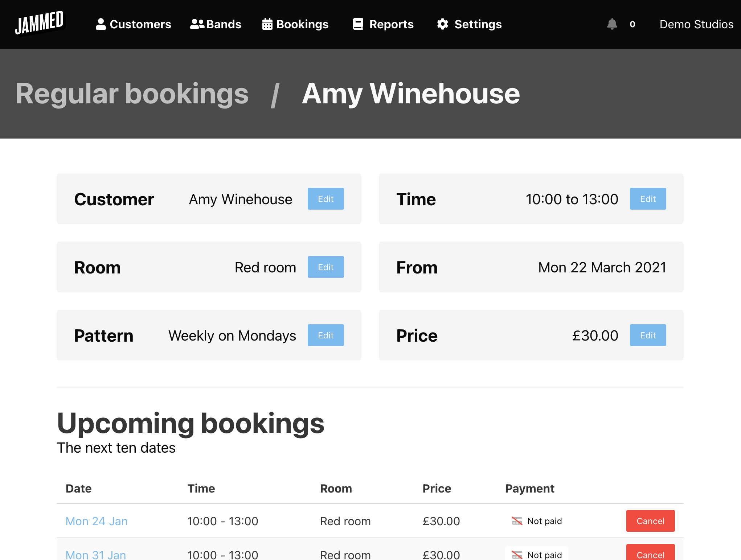Click the not paid status icon for Mon 24 Jan

(516, 520)
